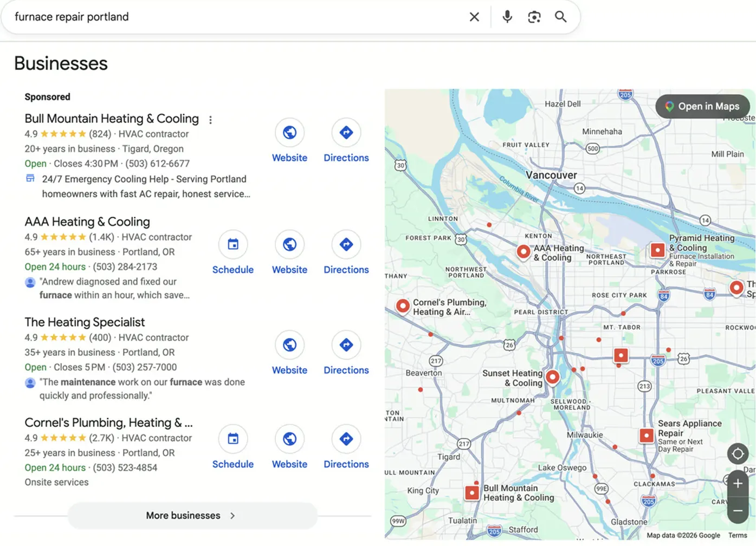Click phone number (503) 284-2173
The width and height of the screenshot is (756, 546).
point(125,266)
